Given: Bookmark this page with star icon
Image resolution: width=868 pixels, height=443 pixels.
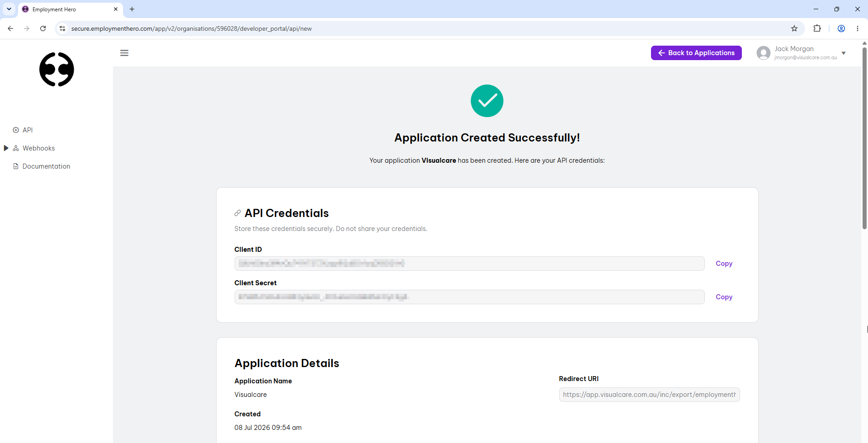Looking at the screenshot, I should click(794, 28).
